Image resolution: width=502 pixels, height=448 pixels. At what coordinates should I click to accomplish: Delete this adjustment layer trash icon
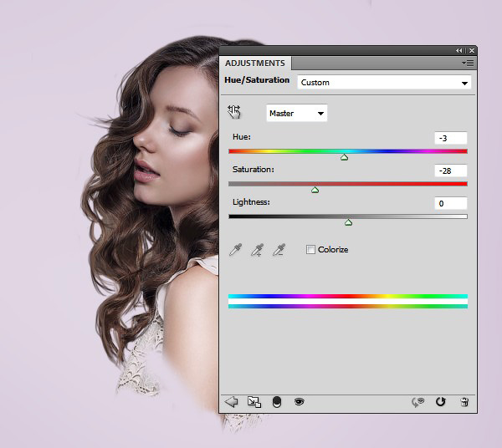(464, 402)
